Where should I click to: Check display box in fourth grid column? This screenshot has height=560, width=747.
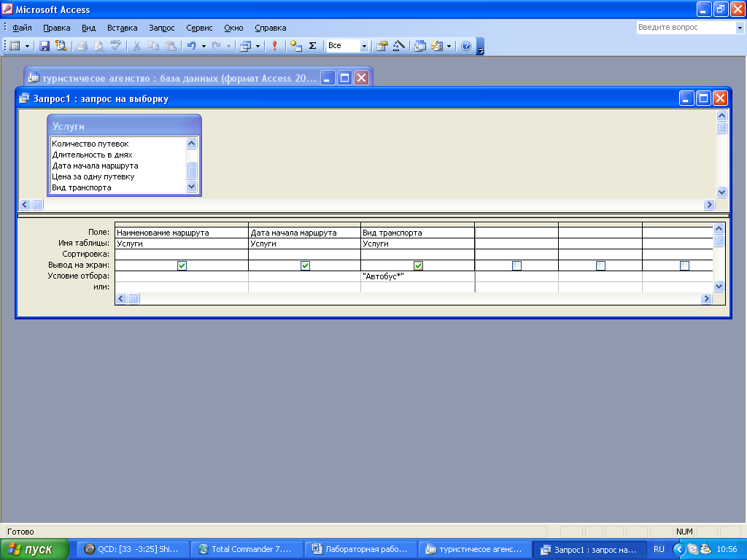(x=516, y=265)
